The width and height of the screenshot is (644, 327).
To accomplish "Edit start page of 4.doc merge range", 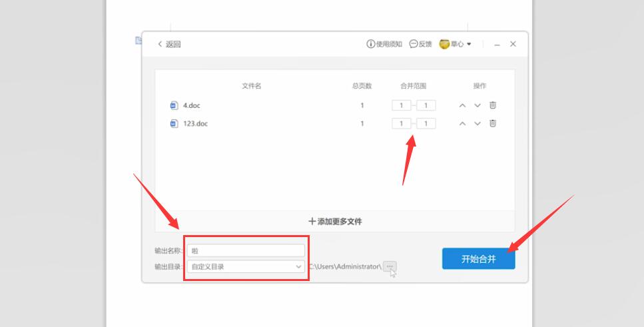I will pos(402,106).
